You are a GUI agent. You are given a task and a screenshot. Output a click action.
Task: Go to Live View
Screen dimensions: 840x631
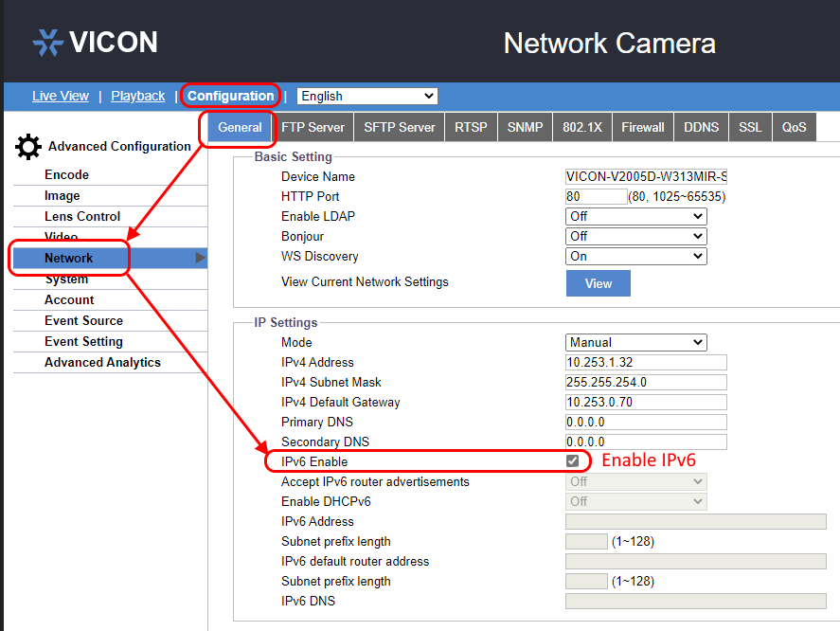click(60, 96)
